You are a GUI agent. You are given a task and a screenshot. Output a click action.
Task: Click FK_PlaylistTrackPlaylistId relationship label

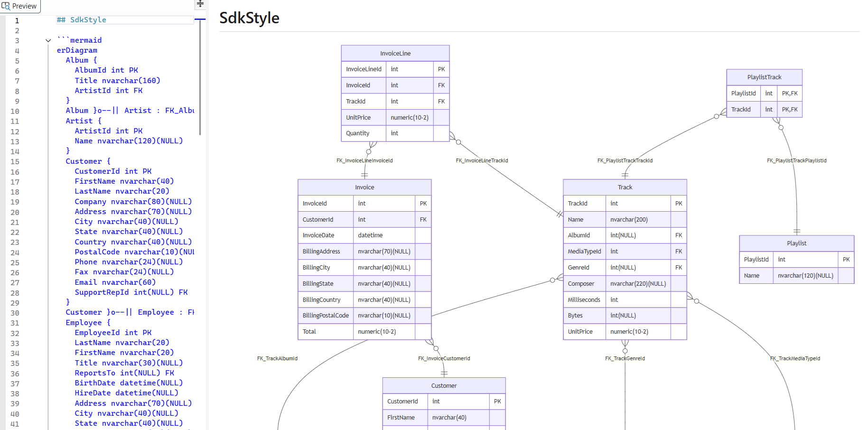796,160
